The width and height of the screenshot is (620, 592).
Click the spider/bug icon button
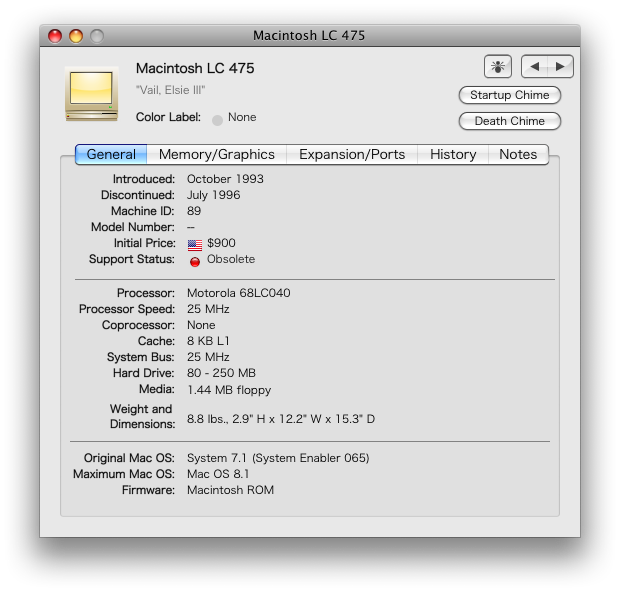click(498, 66)
